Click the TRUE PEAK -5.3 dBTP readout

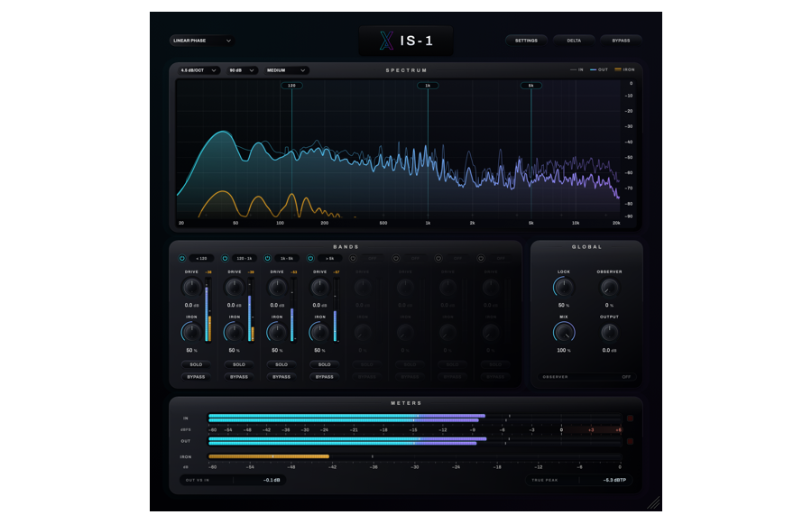(x=579, y=480)
